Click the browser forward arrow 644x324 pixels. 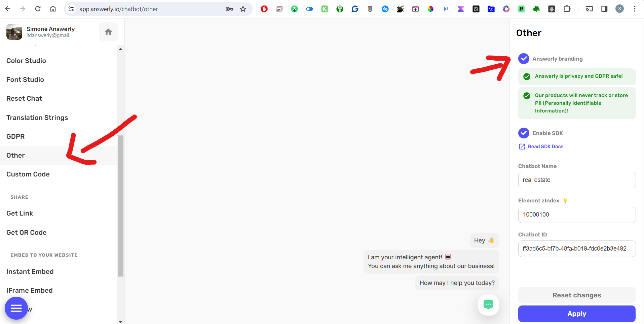click(x=23, y=9)
